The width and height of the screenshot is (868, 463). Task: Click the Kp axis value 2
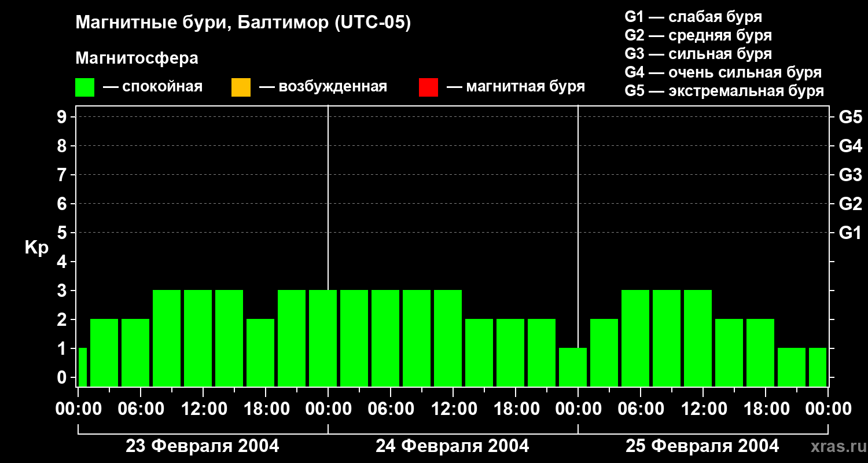[x=63, y=319]
